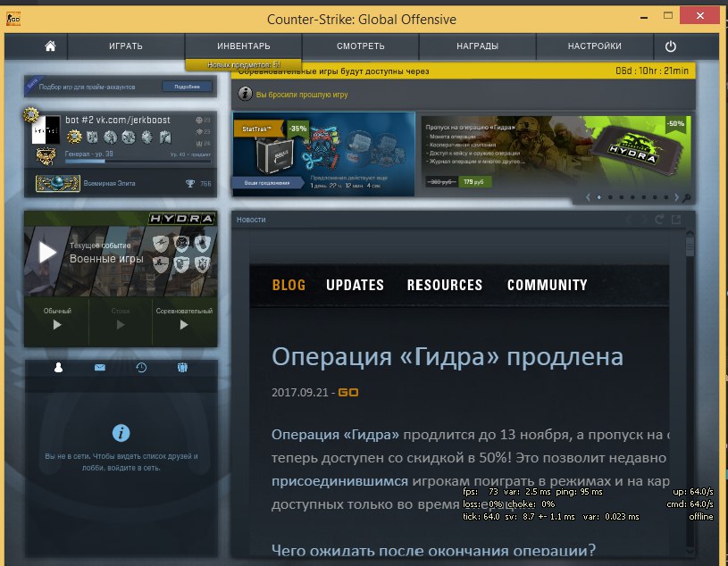Go forward in the Новости browser

(x=644, y=220)
